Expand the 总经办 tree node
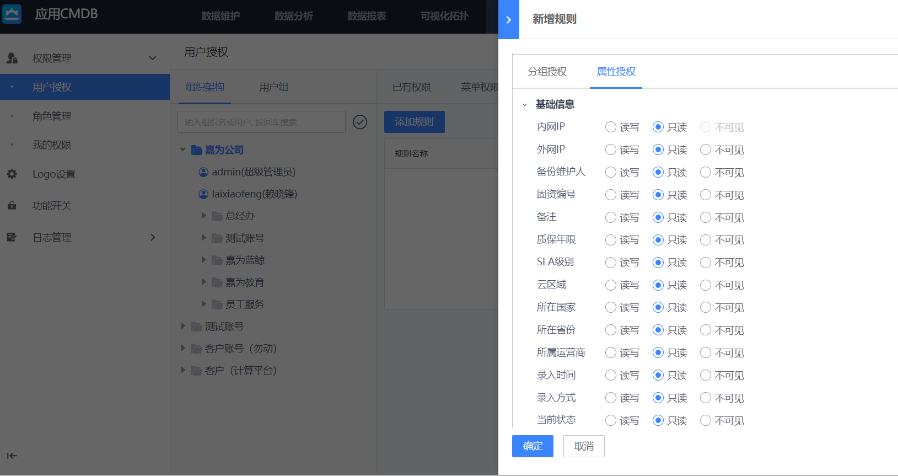Viewport: 898px width, 476px height. tap(204, 216)
